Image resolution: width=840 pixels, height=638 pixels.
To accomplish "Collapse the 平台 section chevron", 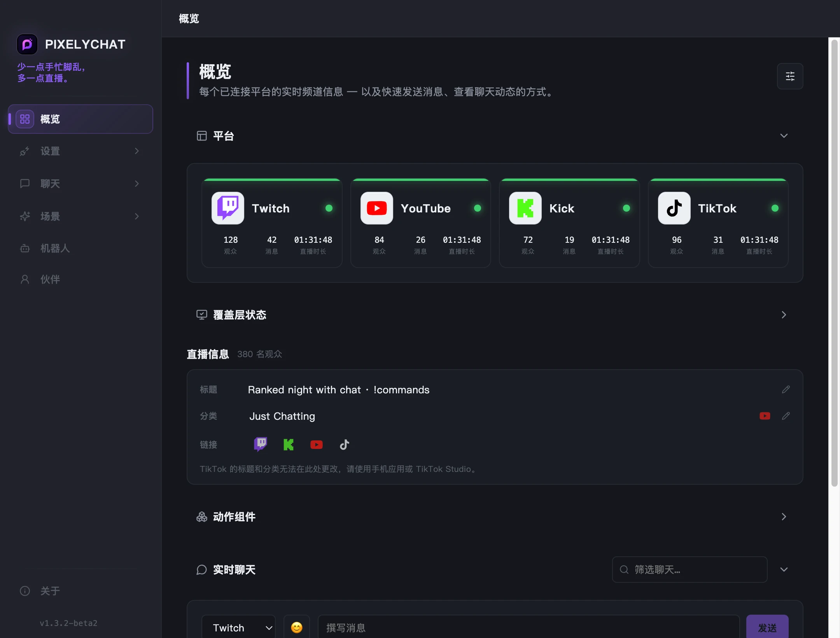I will [784, 136].
